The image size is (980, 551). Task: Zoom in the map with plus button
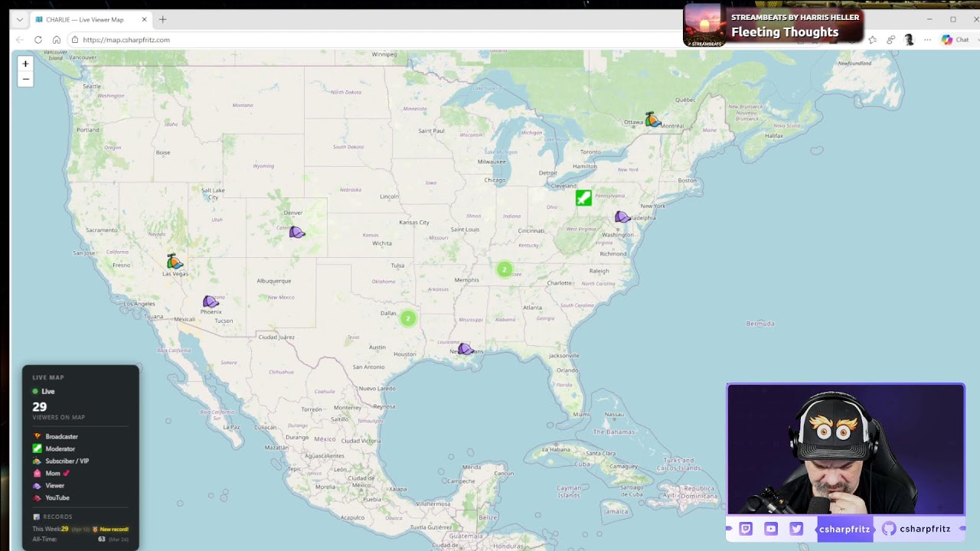pos(25,64)
